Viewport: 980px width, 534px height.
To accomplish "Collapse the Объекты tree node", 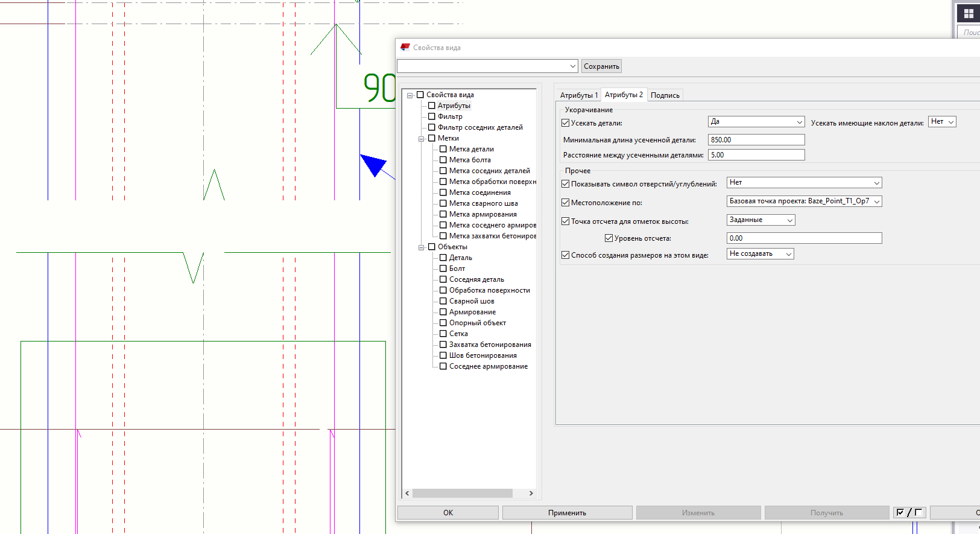I will pyautogui.click(x=422, y=247).
